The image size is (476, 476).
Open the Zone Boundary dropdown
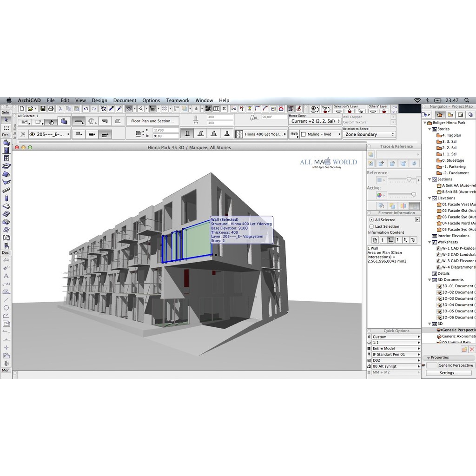point(370,134)
